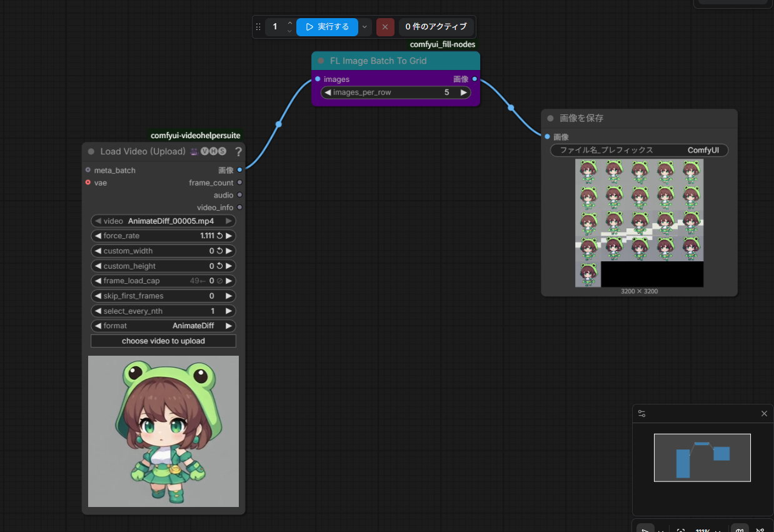Click link midpoint between Grid and 画像を保存 node
774x532 pixels.
coord(511,108)
